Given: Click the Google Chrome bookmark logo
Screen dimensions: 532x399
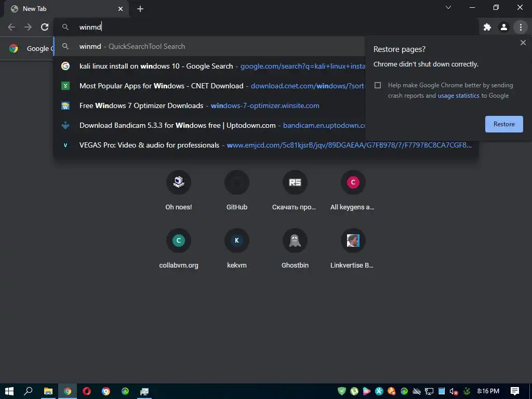Looking at the screenshot, I should (14, 48).
